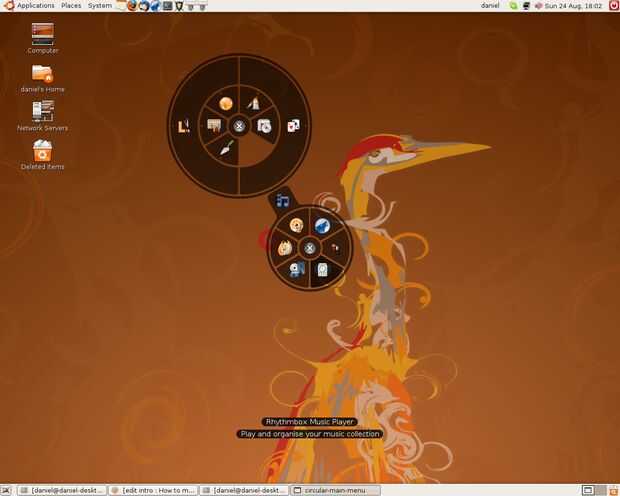Select the orange globe Internet category in circular menu
The image size is (620, 496).
[x=226, y=104]
